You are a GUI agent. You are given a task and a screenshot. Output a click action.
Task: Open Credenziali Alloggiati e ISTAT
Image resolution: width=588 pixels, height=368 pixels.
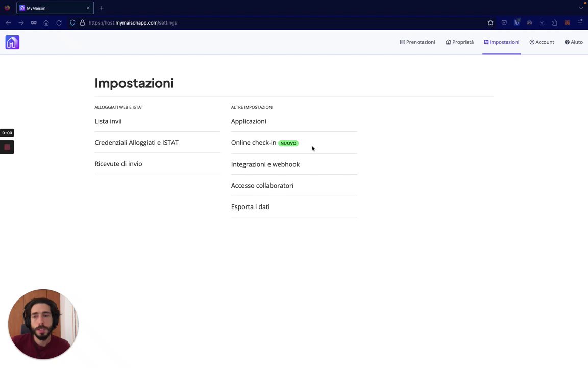[136, 142]
